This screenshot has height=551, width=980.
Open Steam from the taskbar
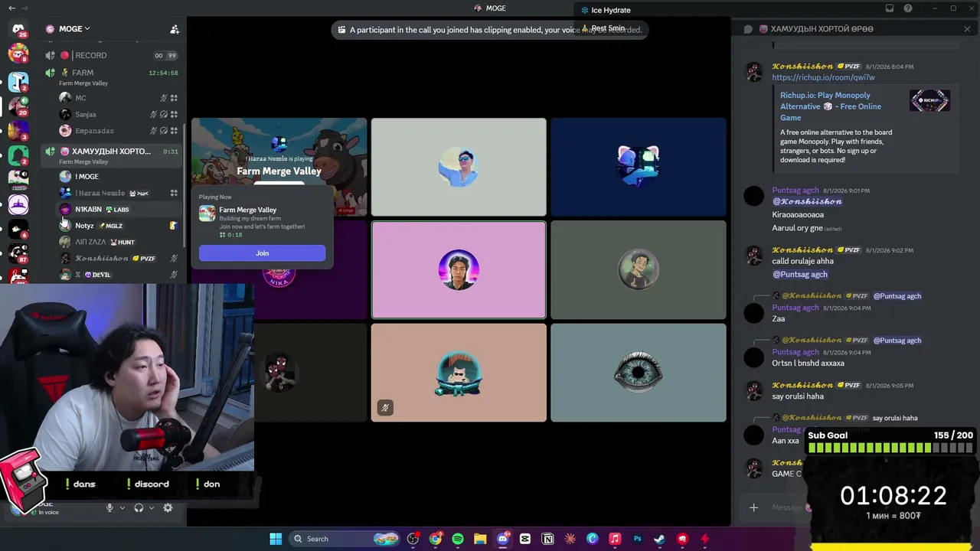[x=659, y=539]
